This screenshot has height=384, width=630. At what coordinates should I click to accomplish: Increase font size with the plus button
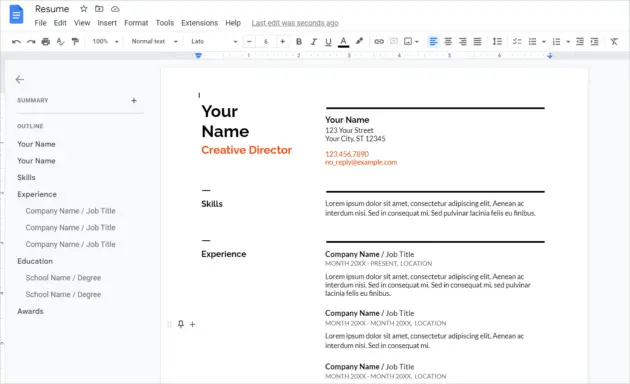pos(282,41)
